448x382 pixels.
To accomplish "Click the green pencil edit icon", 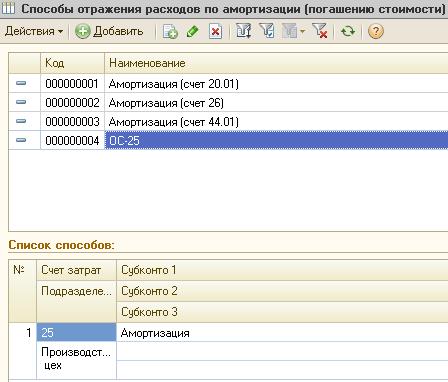I will 193,32.
